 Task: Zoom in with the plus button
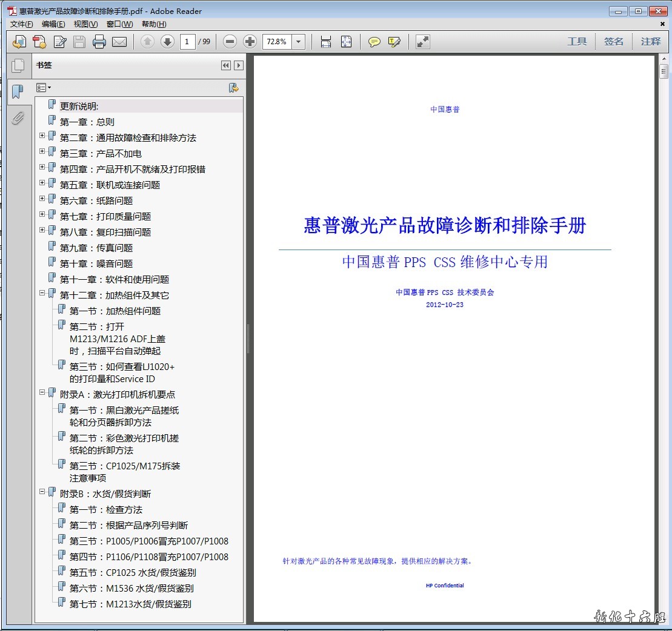click(x=250, y=42)
